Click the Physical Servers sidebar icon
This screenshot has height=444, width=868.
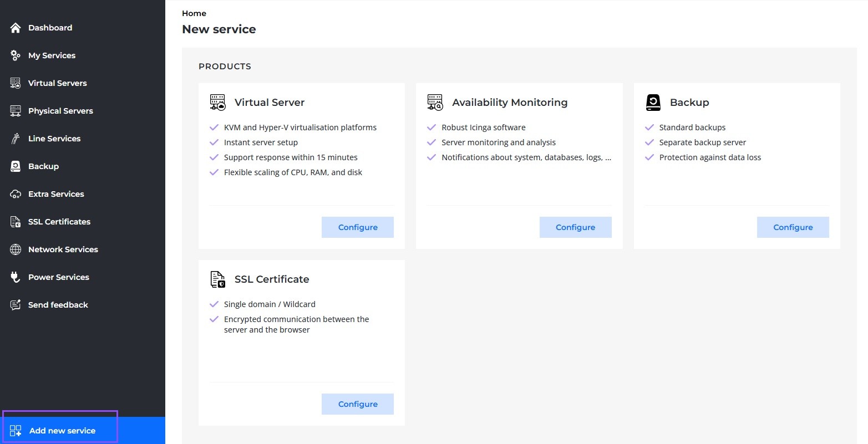tap(16, 111)
